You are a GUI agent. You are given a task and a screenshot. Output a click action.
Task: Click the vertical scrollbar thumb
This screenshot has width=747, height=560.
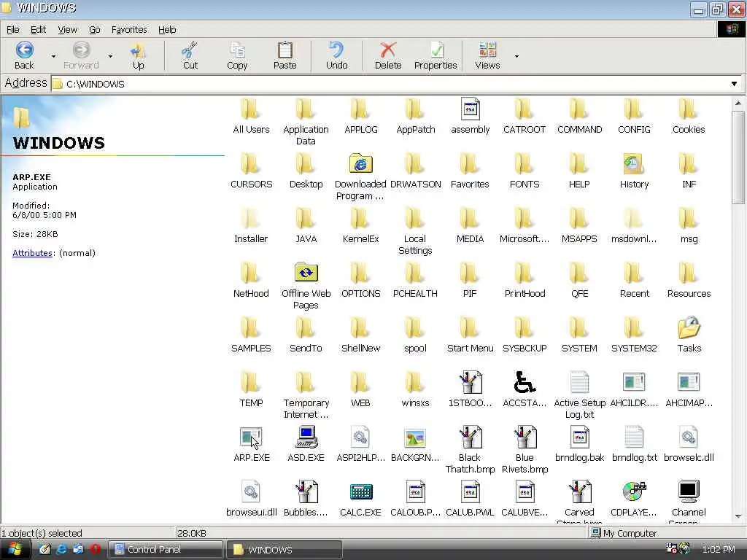click(x=738, y=157)
